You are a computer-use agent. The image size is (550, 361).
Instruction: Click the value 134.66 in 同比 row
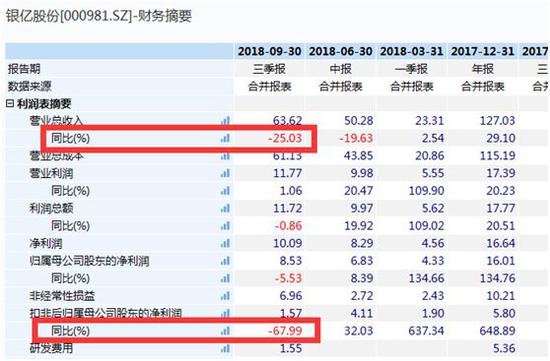point(426,279)
